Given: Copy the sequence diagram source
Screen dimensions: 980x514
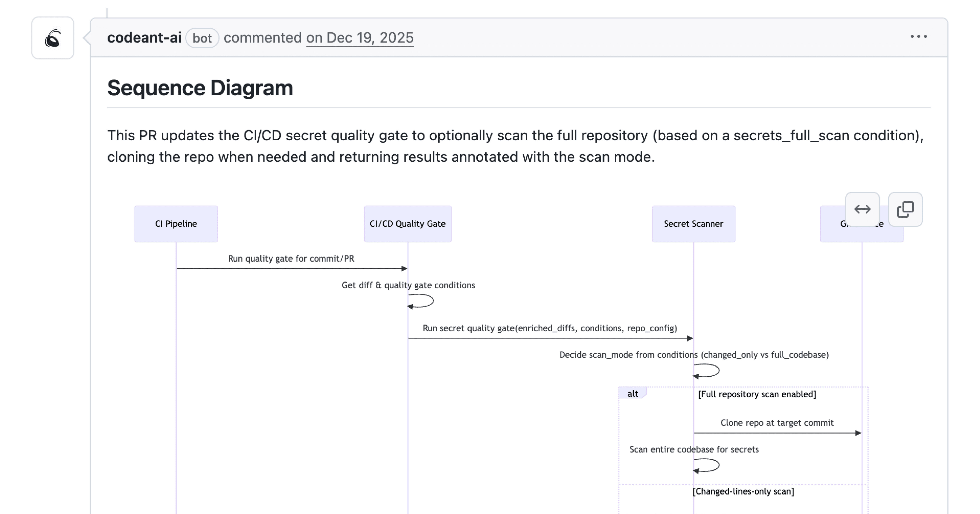Looking at the screenshot, I should point(905,209).
